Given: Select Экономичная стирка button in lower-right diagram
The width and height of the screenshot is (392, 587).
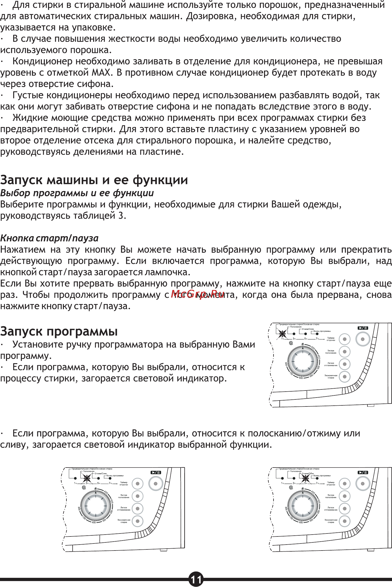Looking at the screenshot, I should 344,521.
